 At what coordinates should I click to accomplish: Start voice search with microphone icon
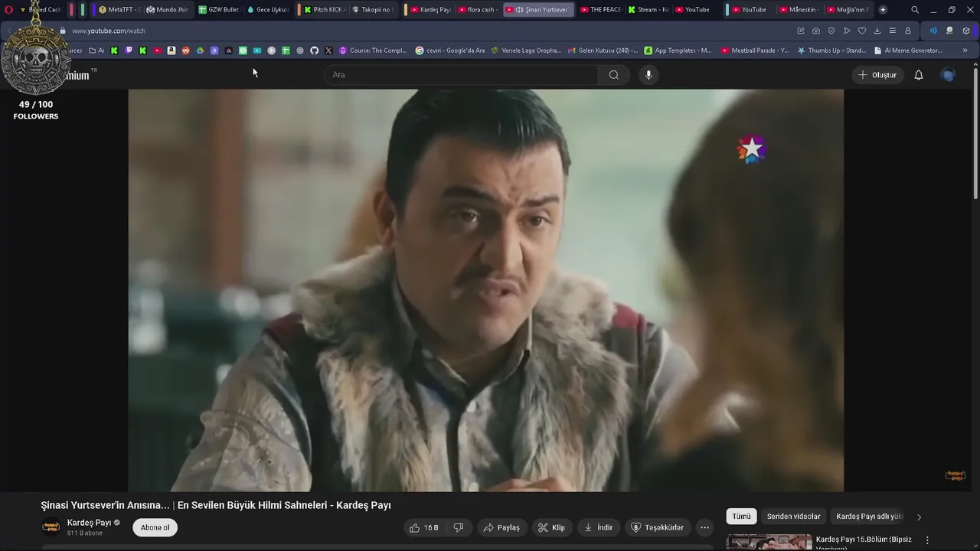pos(648,75)
